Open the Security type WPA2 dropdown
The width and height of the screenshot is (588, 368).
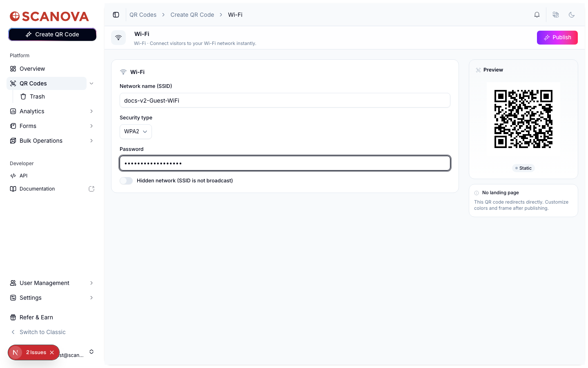tap(136, 132)
